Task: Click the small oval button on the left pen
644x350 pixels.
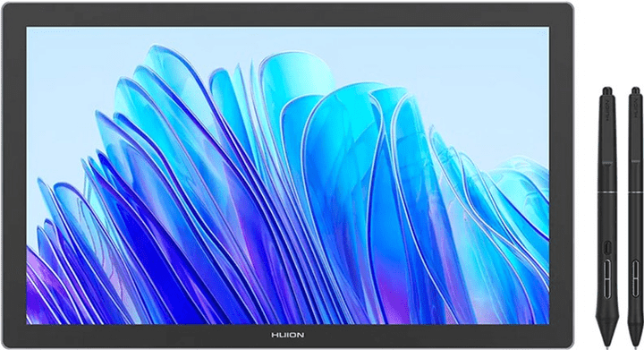Action: [608, 247]
